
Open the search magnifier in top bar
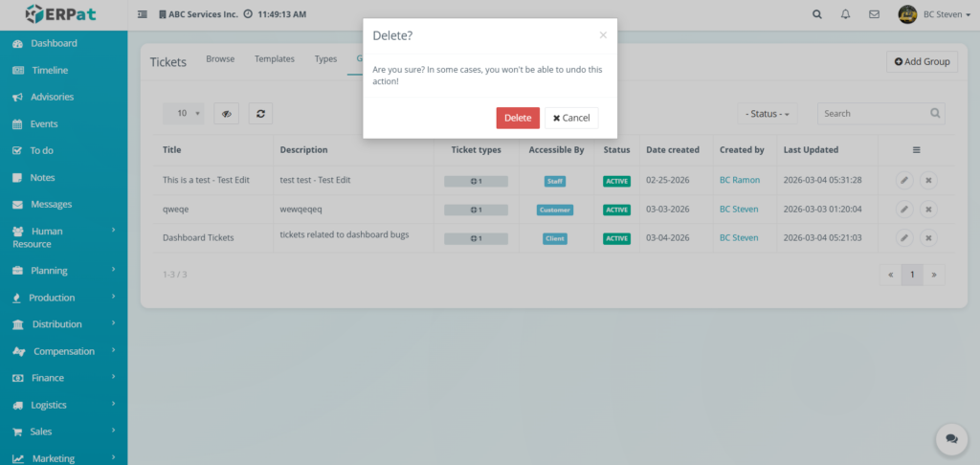tap(817, 14)
